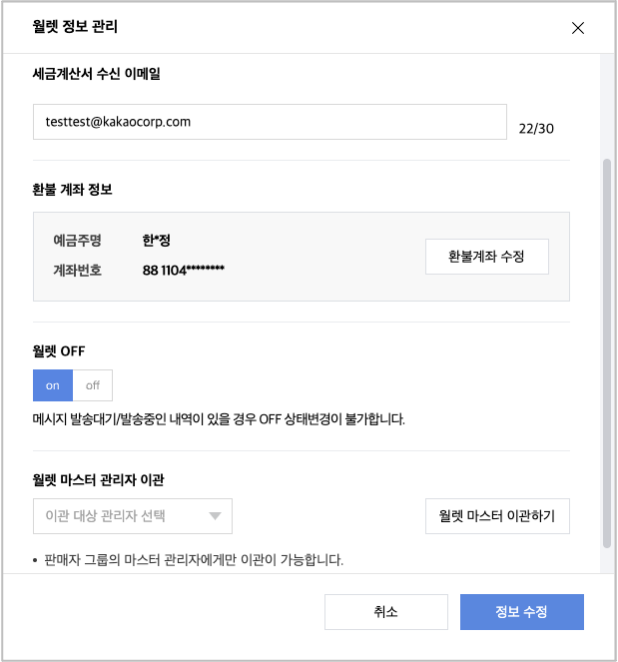
Task: Click the blue 정보 수정 button
Action: pos(521,612)
